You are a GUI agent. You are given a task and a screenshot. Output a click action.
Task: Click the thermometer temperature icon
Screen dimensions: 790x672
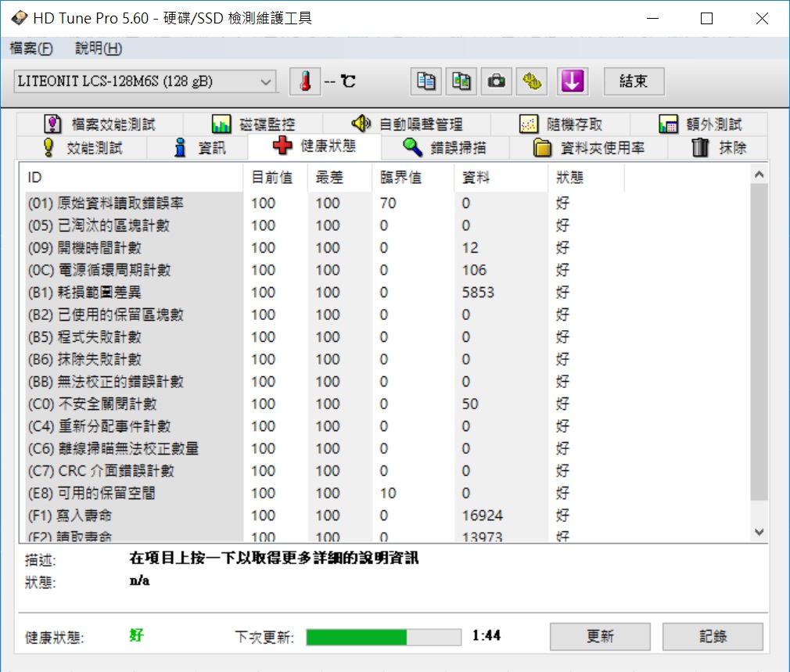pos(305,81)
